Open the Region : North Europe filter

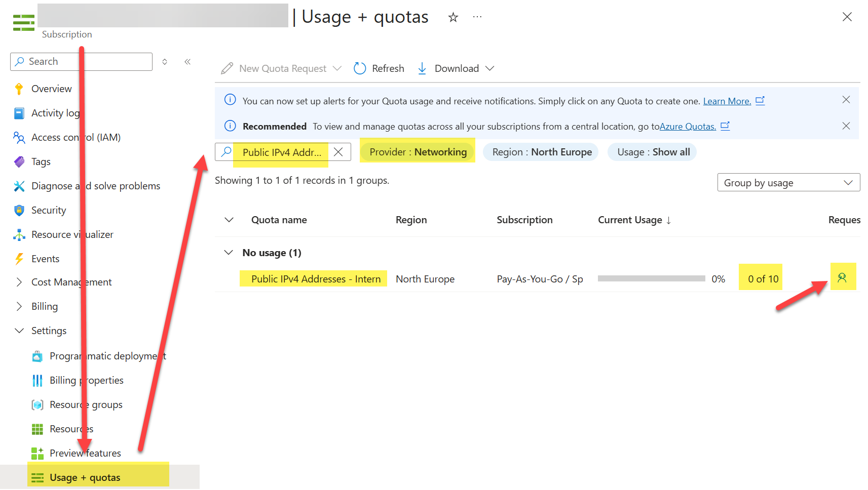click(x=541, y=152)
